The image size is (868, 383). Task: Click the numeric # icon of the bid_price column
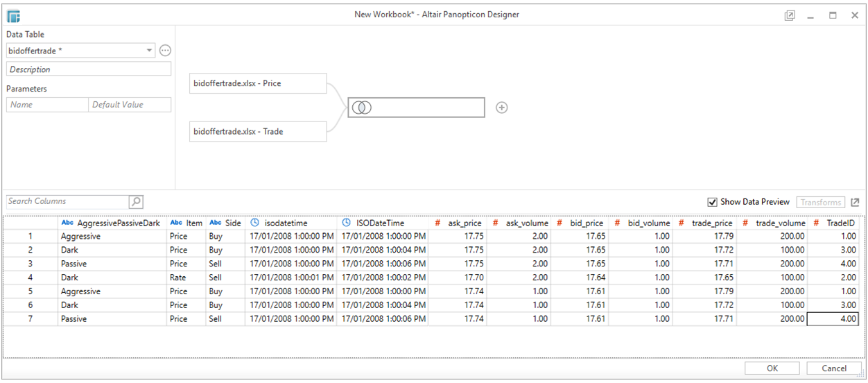[x=559, y=223]
